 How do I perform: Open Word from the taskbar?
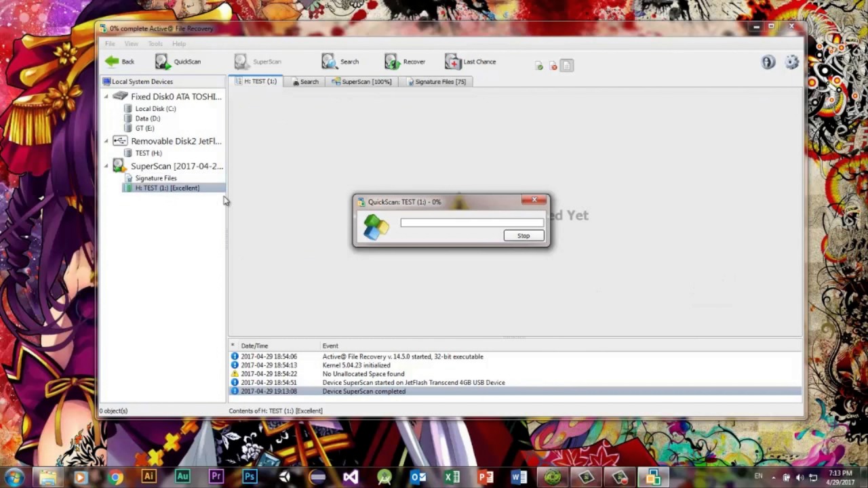coord(519,477)
